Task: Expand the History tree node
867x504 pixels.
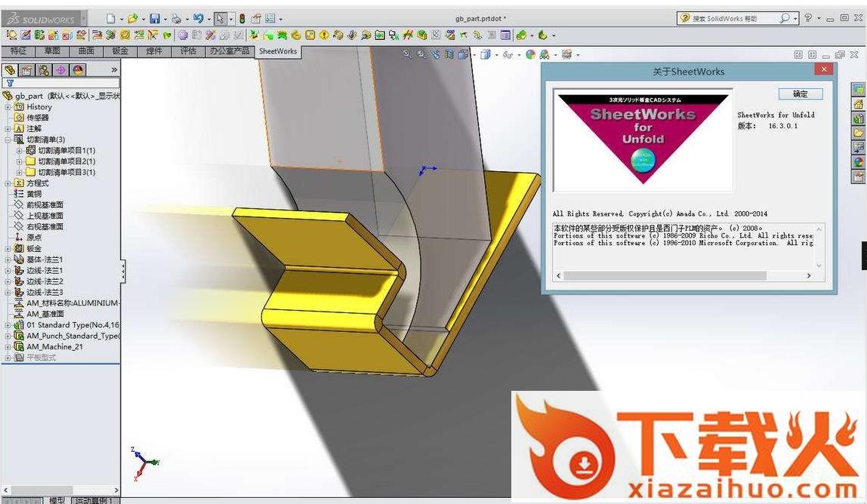Action: click(x=8, y=107)
